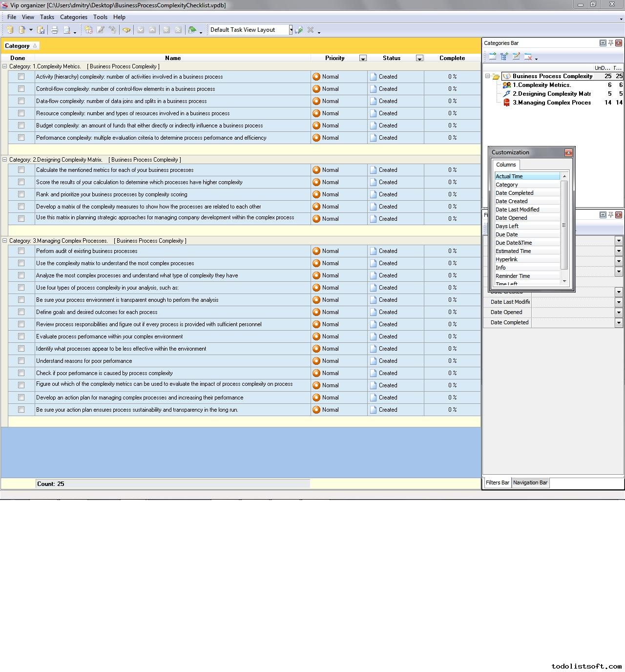Click the save database icon in toolbar
Image resolution: width=625 pixels, height=672 pixels.
pos(41,30)
